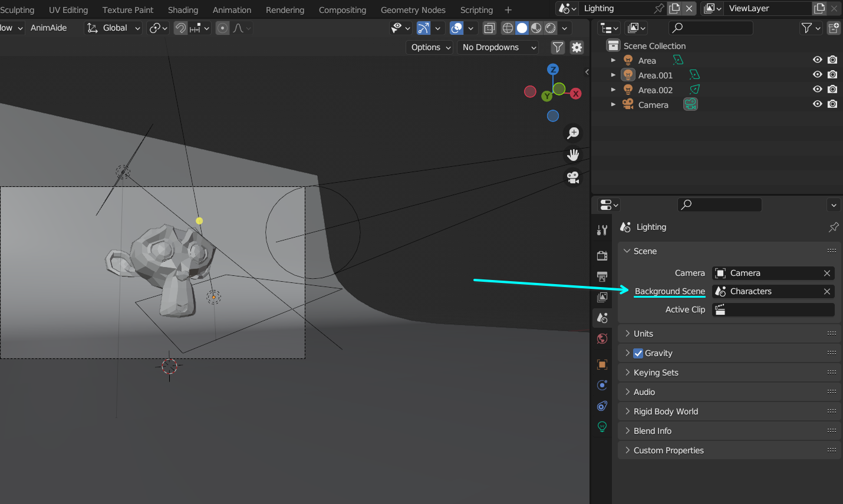Open the No Dropdowns menu
Viewport: 843px width, 504px height.
pos(498,47)
